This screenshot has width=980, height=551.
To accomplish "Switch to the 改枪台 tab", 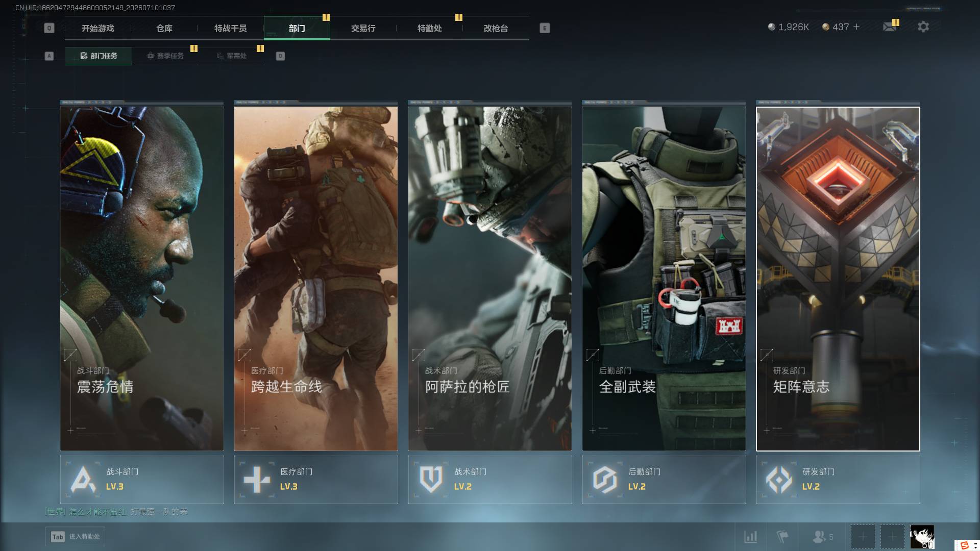I will tap(496, 28).
